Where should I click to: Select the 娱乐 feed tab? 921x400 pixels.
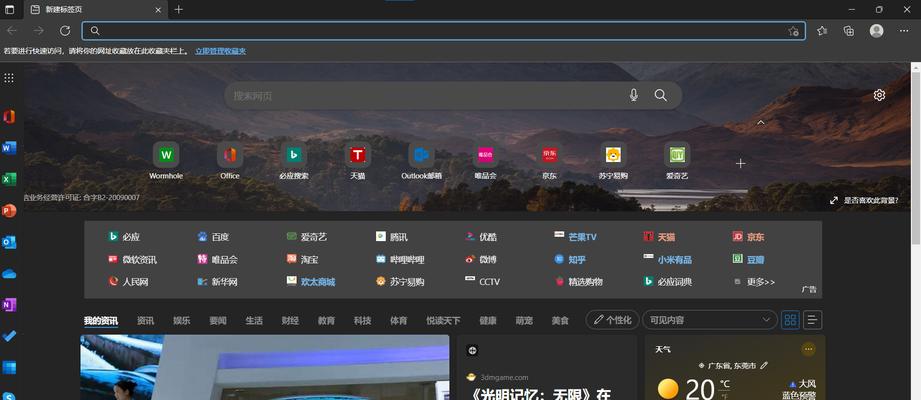[181, 321]
